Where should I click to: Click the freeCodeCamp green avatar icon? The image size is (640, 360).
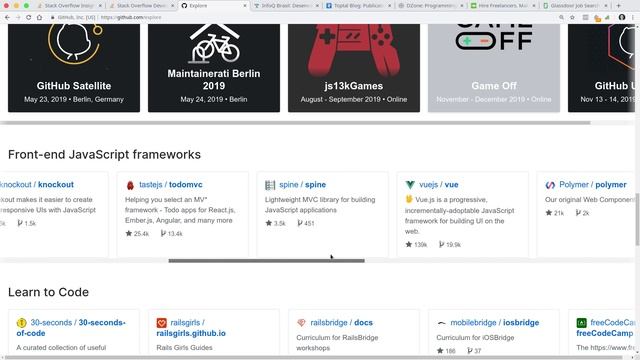581,323
